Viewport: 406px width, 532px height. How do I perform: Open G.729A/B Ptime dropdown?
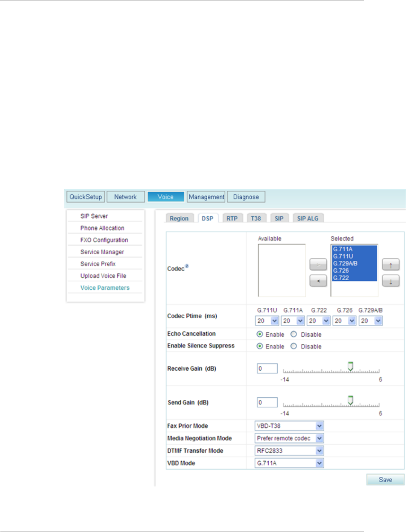point(371,321)
